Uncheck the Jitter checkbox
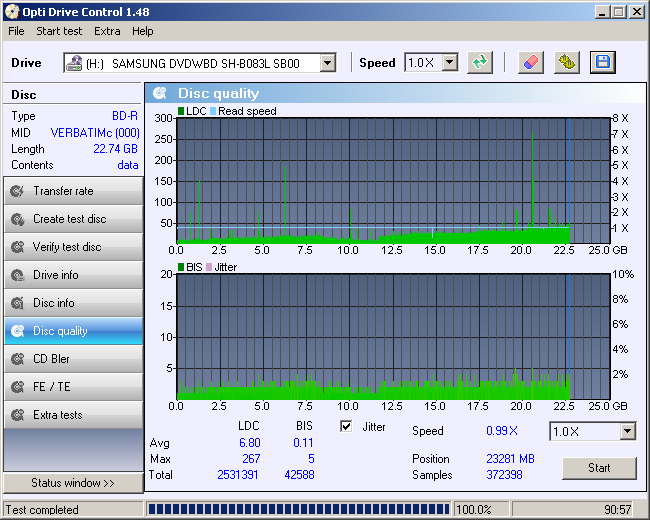Screen dimensions: 650x520 point(347,427)
